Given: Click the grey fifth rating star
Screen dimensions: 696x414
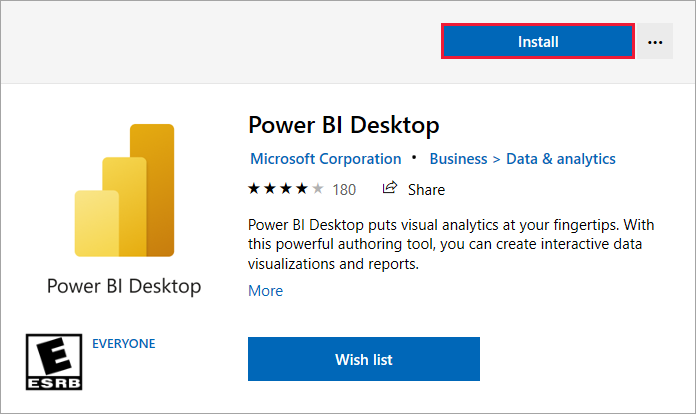Looking at the screenshot, I should (318, 189).
